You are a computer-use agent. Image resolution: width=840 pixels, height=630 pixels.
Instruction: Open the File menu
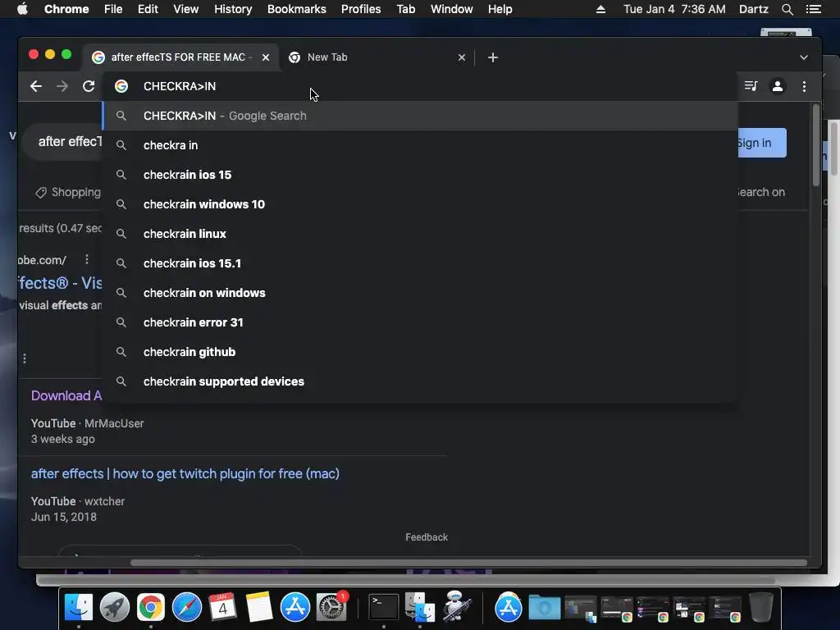113,9
